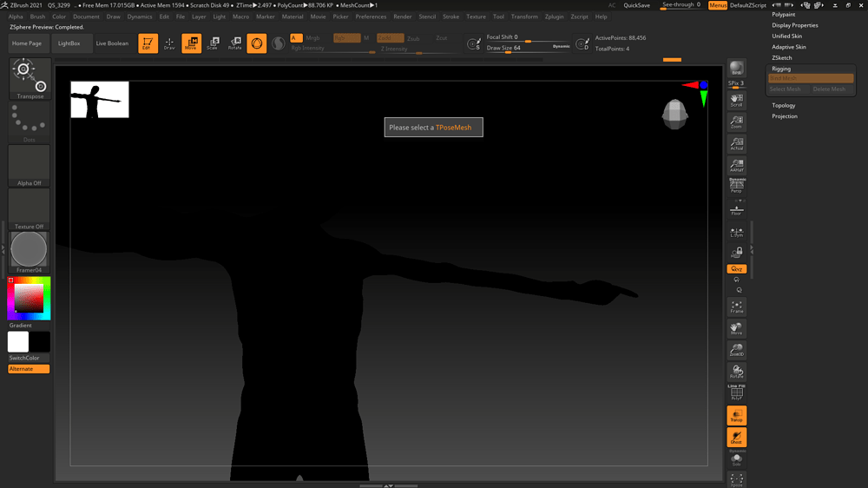This screenshot has width=868, height=488.
Task: Open the Texture Off selector
Action: point(30,208)
